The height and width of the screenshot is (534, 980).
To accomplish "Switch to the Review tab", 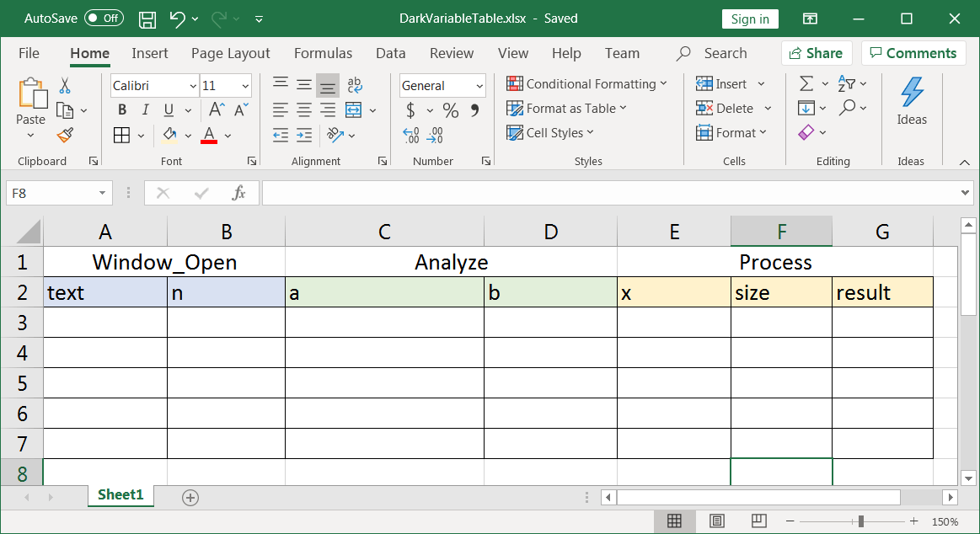I will tap(452, 53).
